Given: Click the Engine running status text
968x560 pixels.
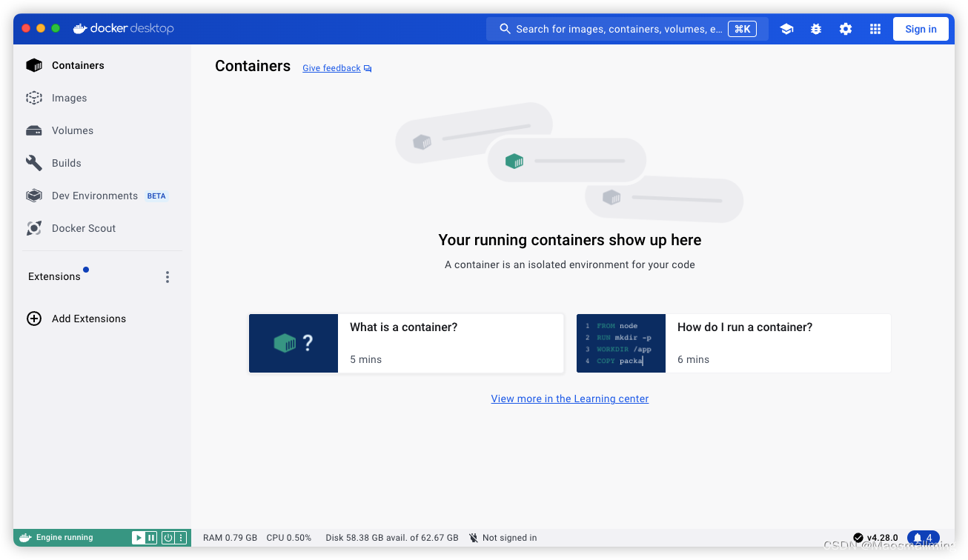Looking at the screenshot, I should pyautogui.click(x=64, y=538).
